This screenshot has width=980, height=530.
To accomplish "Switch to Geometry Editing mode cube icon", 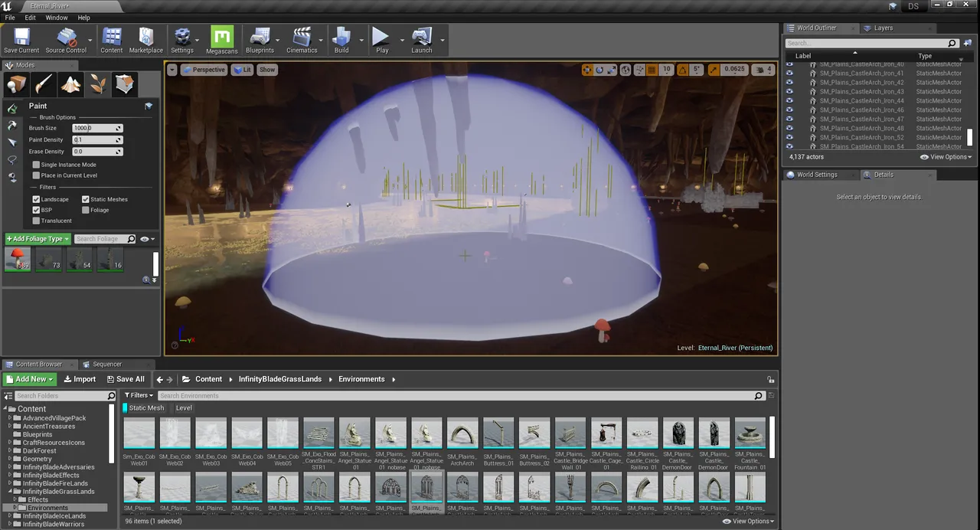I will (x=126, y=84).
